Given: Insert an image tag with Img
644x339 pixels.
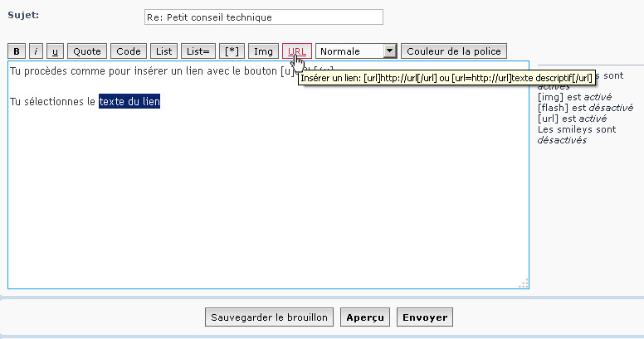Looking at the screenshot, I should coord(263,51).
